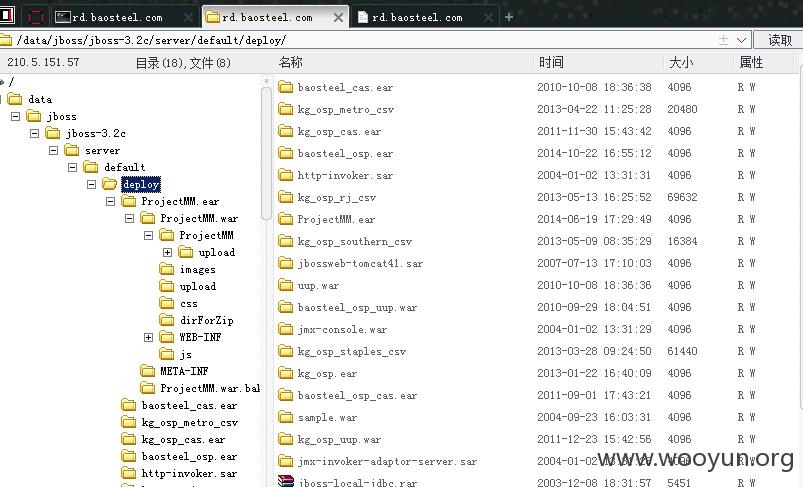This screenshot has width=803, height=487.
Task: Add a new tab with plus button
Action: pyautogui.click(x=509, y=17)
